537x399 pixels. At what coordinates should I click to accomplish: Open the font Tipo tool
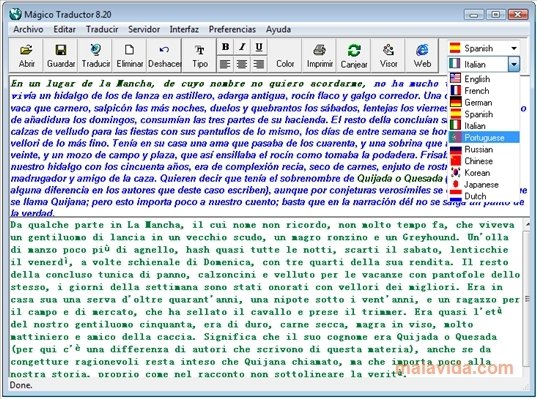pos(200,55)
